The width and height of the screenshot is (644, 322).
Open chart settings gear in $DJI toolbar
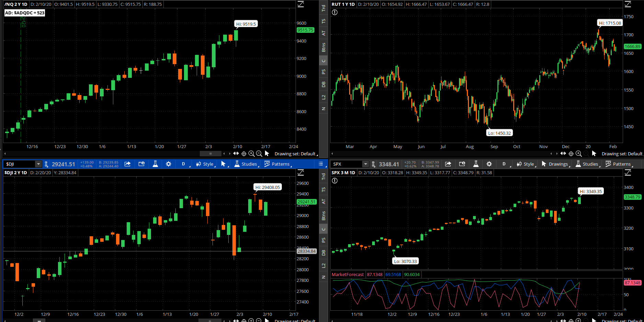click(x=169, y=164)
